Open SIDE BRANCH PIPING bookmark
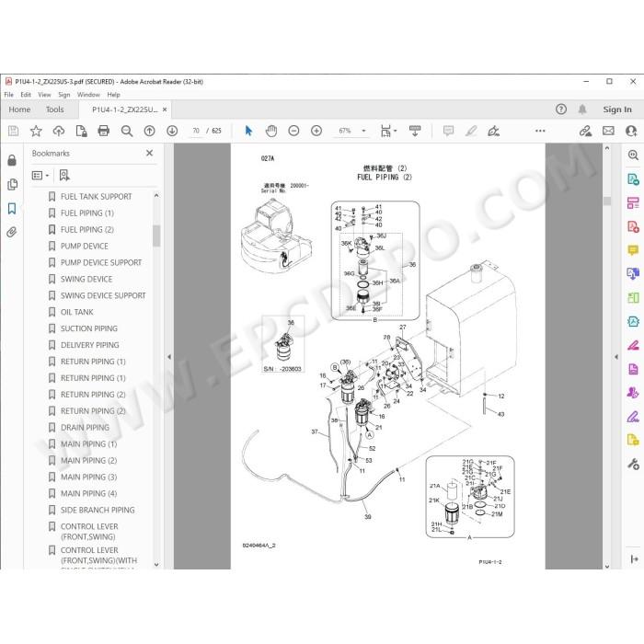This screenshot has height=644, width=644. 98,510
